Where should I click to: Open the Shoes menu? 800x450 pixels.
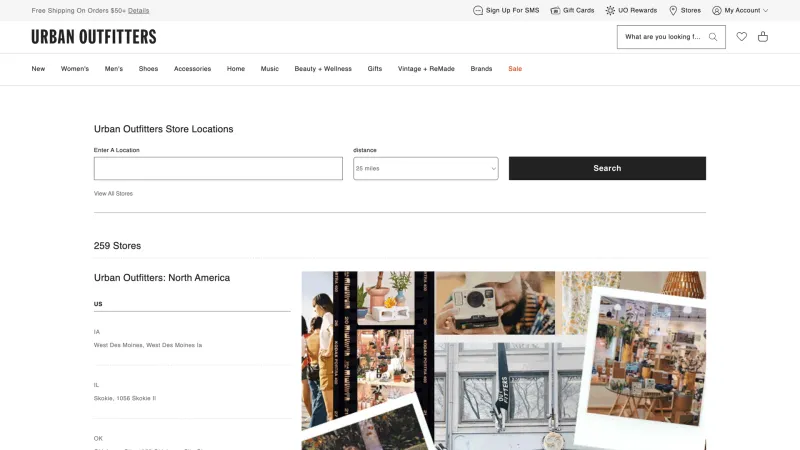(148, 68)
